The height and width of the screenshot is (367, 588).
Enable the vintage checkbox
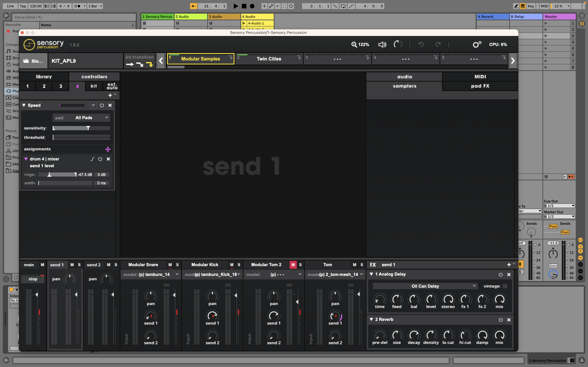coord(505,286)
